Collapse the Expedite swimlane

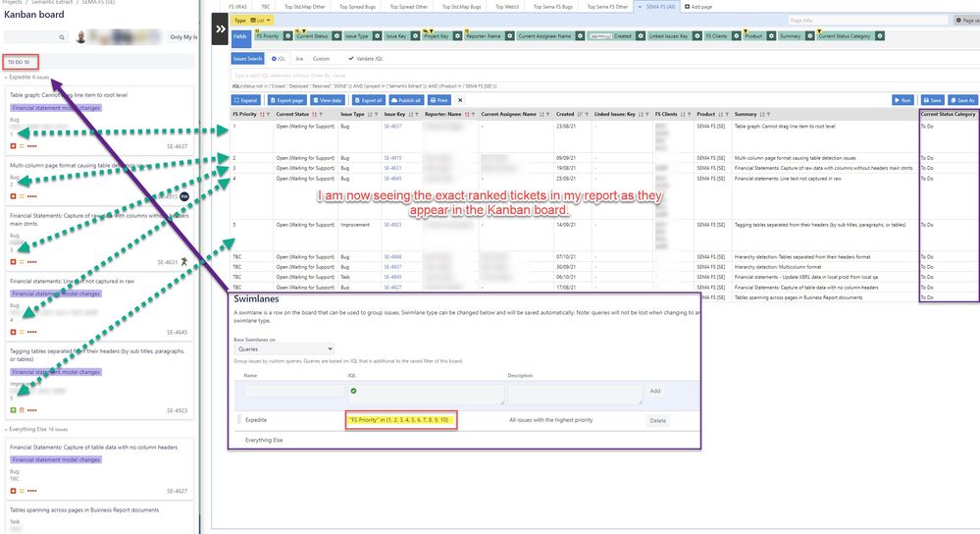(6, 78)
